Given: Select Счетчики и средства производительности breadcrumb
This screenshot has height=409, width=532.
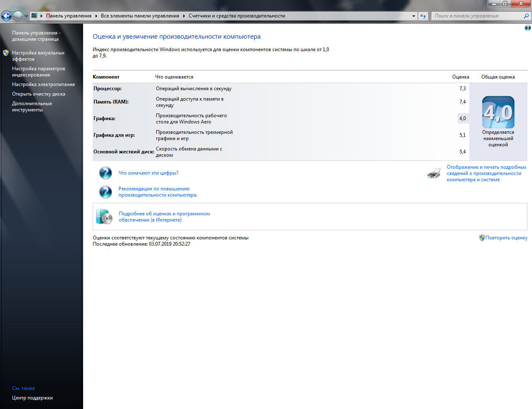Looking at the screenshot, I should [x=237, y=16].
